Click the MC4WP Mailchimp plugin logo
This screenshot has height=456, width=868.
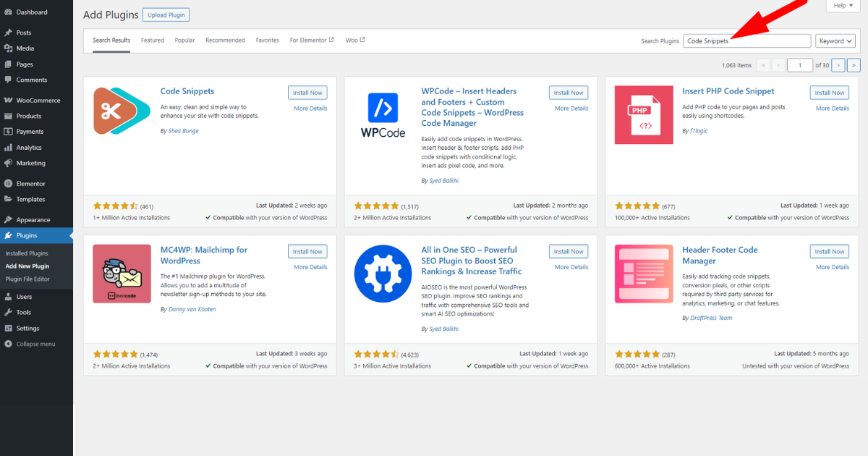(x=122, y=274)
